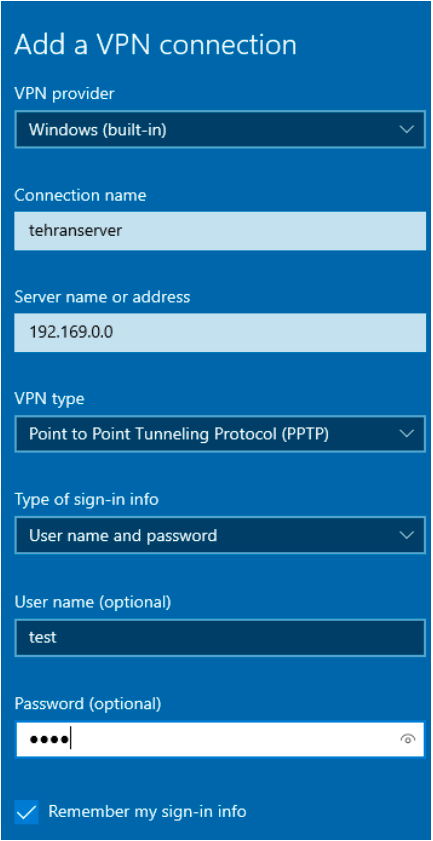
Task: Reveal the password with the eye icon
Action: pyautogui.click(x=408, y=740)
